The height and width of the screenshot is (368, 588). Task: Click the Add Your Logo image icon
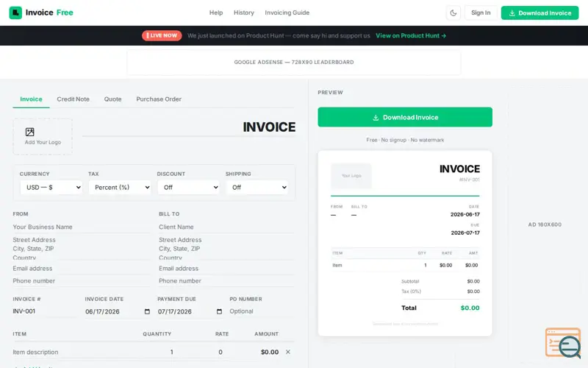click(30, 132)
